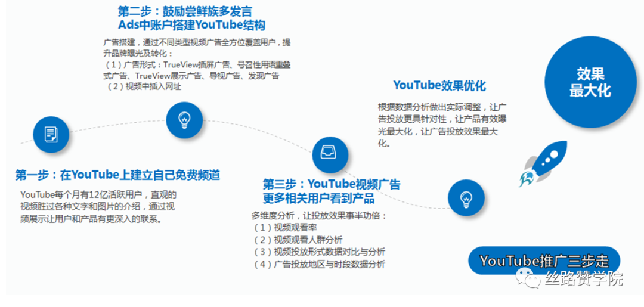Select the large 效果最大化 circle
The image size is (644, 307).
590,82
